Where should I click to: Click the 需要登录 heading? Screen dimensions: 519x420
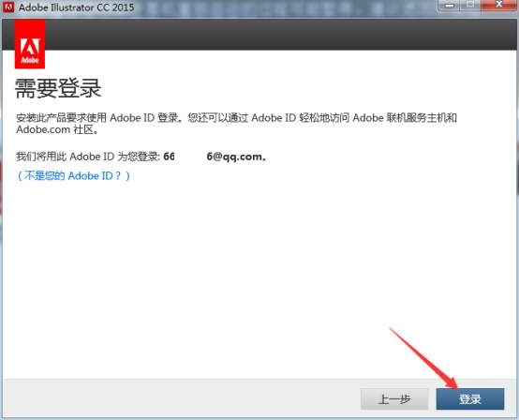click(58, 88)
